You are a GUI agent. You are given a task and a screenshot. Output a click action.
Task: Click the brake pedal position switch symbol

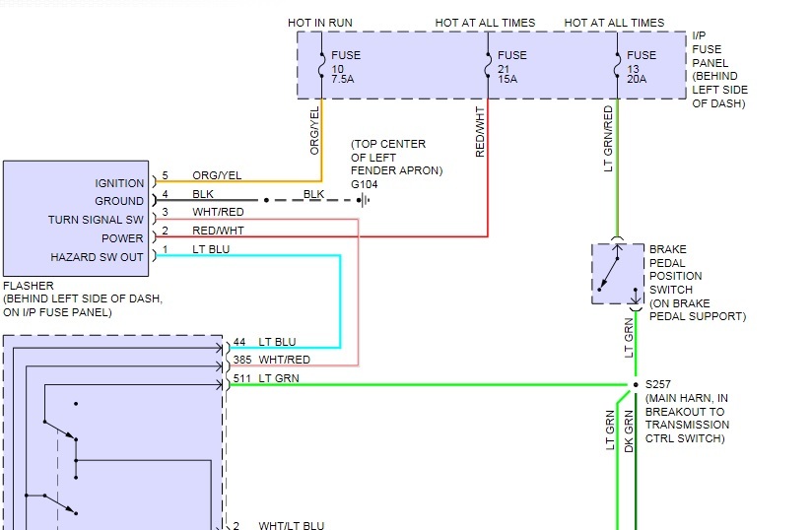tap(618, 274)
